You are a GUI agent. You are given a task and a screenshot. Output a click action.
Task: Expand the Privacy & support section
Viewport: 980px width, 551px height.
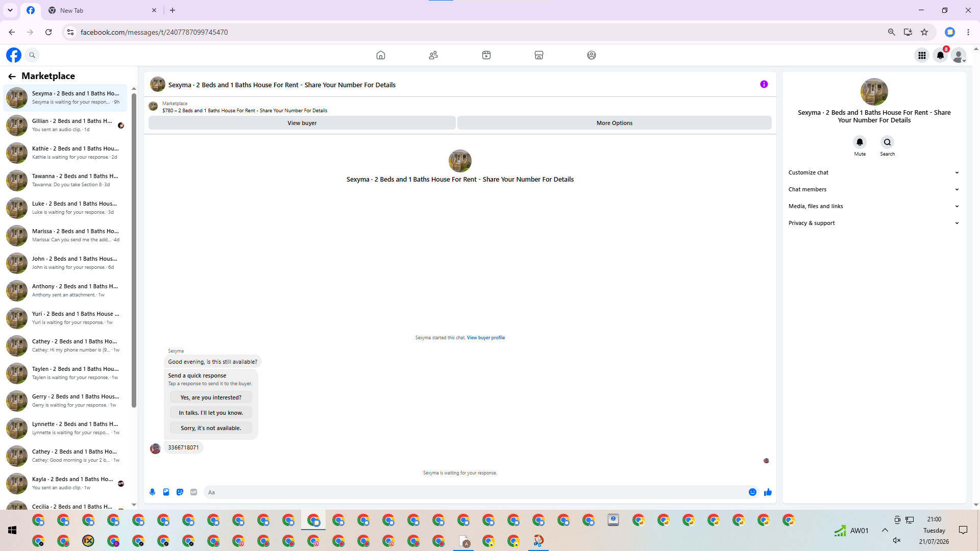coord(874,223)
